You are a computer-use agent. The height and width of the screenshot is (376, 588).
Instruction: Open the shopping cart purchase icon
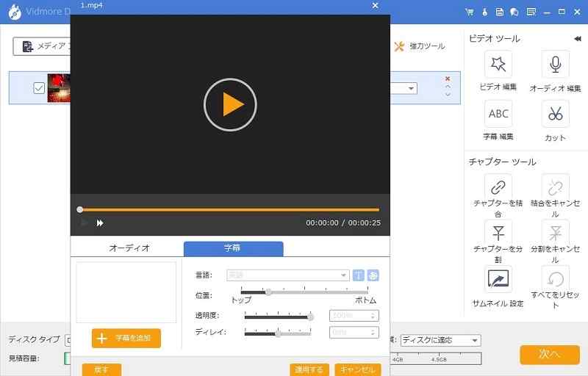469,12
